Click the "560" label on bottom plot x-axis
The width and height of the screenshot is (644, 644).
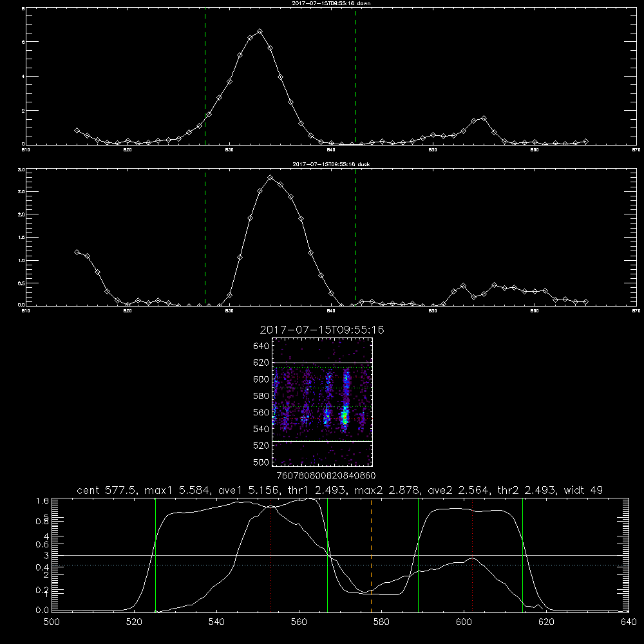pyautogui.click(x=299, y=622)
